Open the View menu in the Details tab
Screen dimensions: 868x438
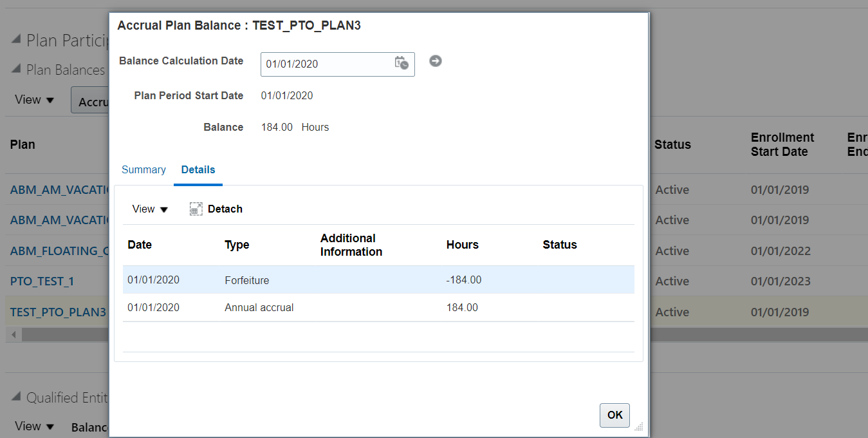150,209
